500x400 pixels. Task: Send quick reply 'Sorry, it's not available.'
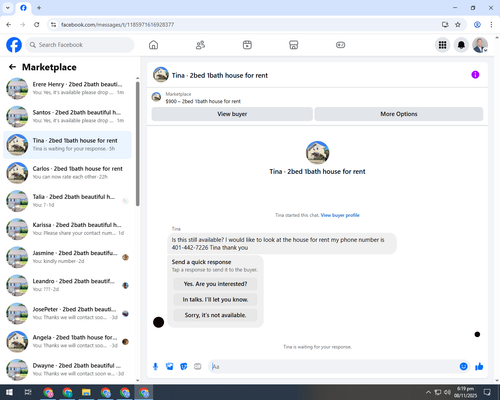pyautogui.click(x=215, y=315)
